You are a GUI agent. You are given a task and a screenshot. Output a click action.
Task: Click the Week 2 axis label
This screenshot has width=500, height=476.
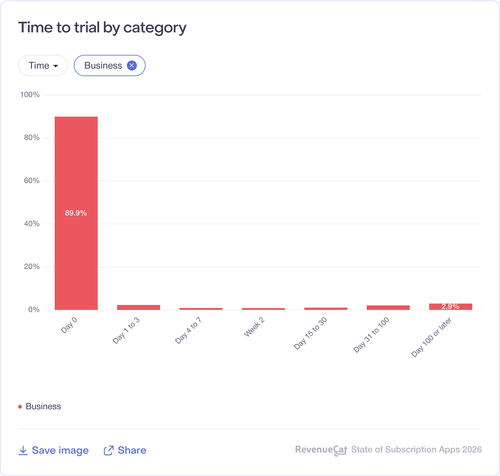[x=254, y=327]
